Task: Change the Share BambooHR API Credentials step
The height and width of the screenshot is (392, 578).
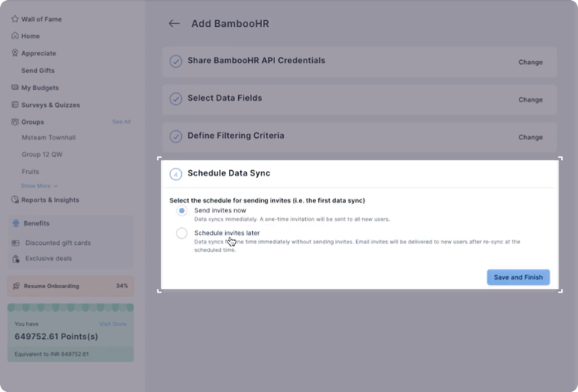Action: coord(530,62)
